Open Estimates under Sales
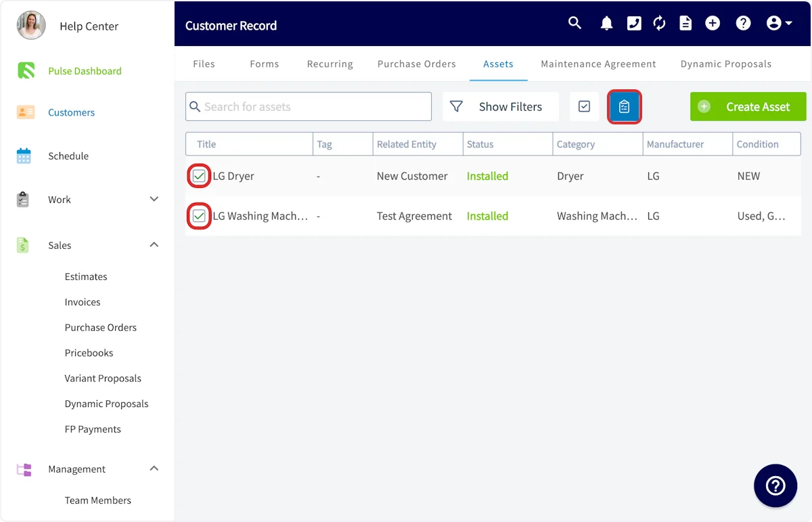 pos(86,277)
